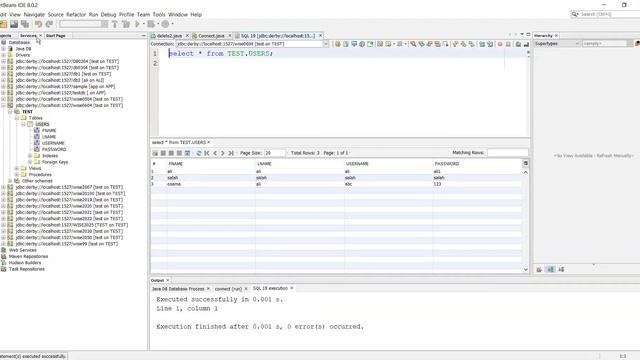Viewport: 640px width, 360px height.
Task: Open the Navigate menu
Action: [34, 14]
